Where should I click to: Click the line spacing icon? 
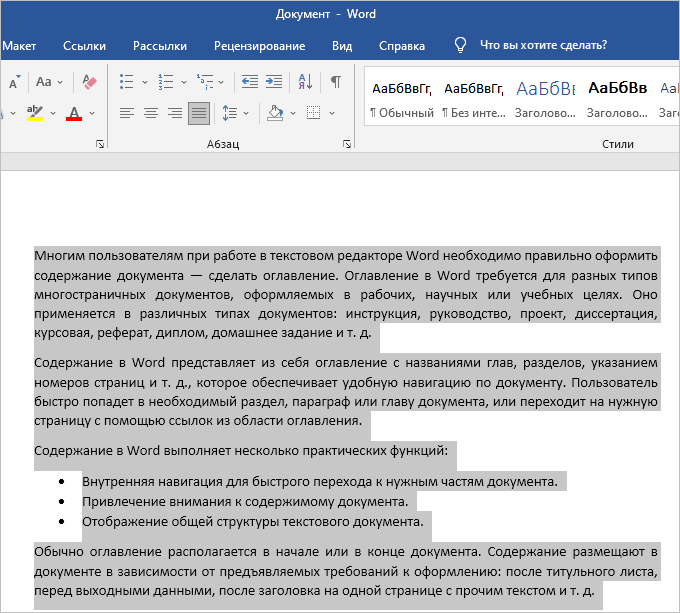[229, 113]
